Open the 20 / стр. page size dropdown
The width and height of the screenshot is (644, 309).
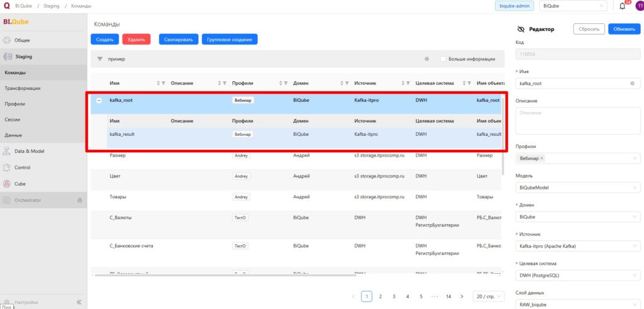(489, 296)
